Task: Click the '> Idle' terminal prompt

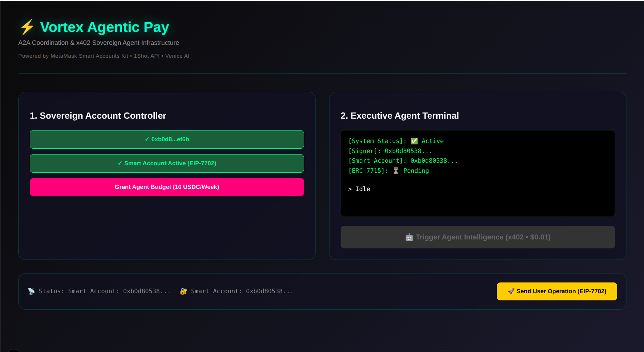Action: [x=359, y=189]
